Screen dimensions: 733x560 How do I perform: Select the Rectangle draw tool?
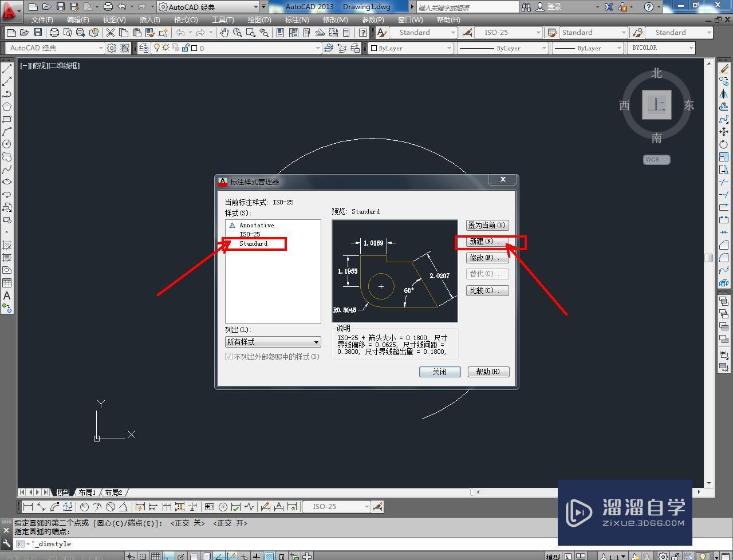click(7, 119)
